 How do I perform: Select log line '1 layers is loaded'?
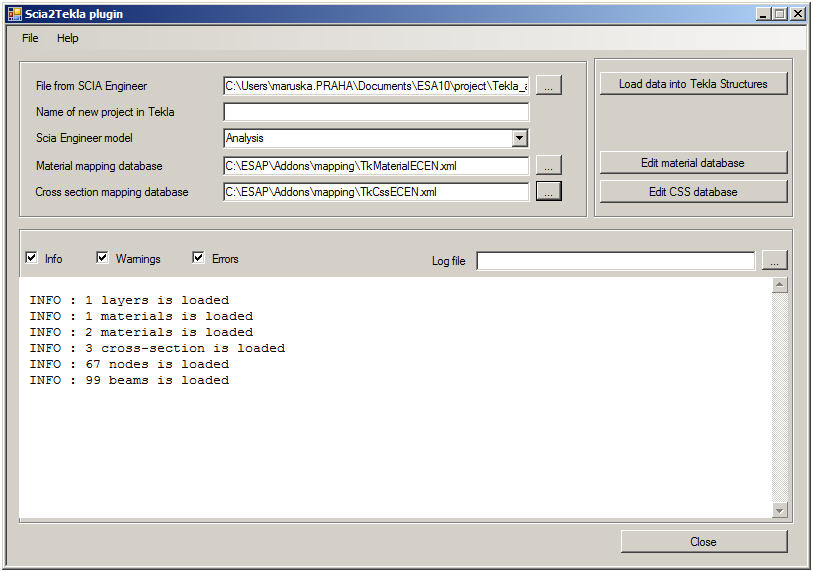[129, 300]
